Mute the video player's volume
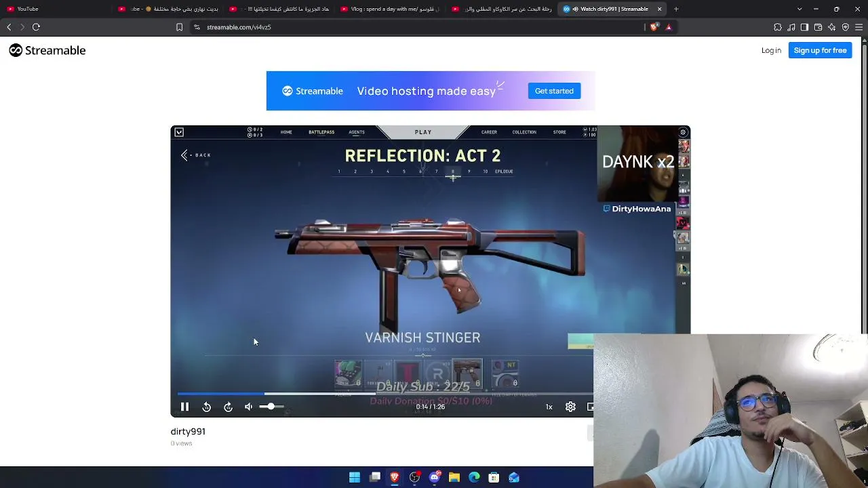 pos(249,407)
